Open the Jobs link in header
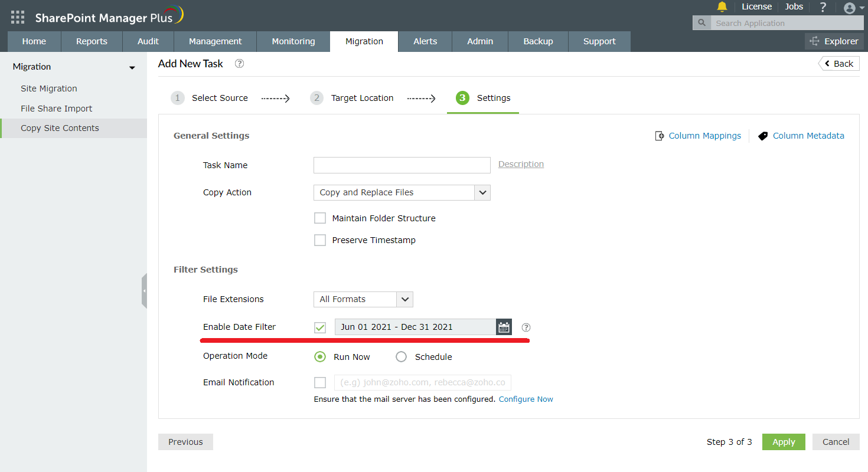Viewport: 868px width, 472px height. pos(794,6)
